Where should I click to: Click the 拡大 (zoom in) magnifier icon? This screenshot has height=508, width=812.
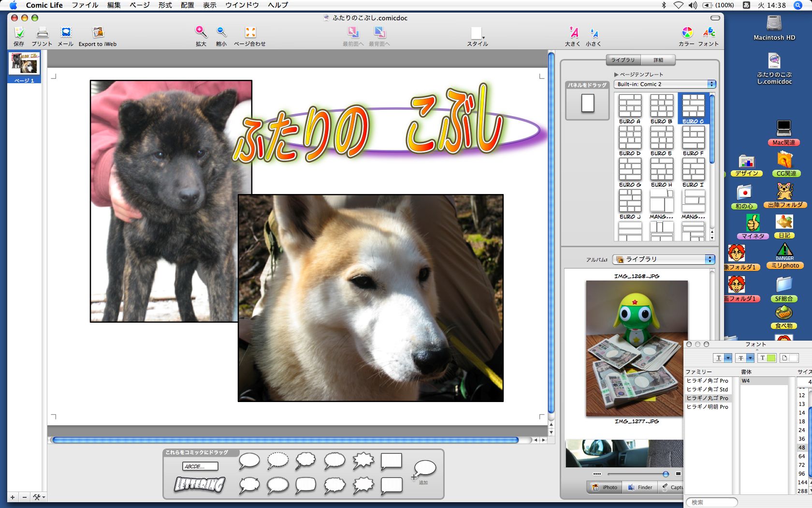tap(201, 32)
